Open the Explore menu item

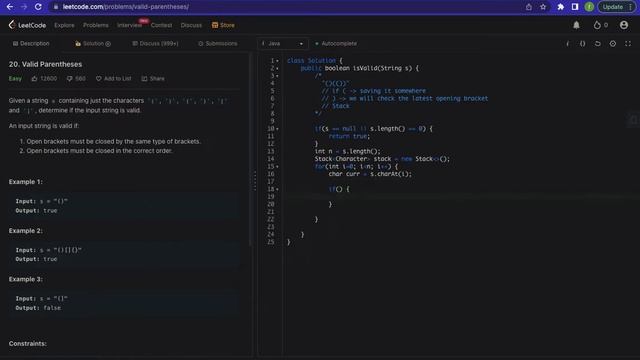[x=64, y=25]
